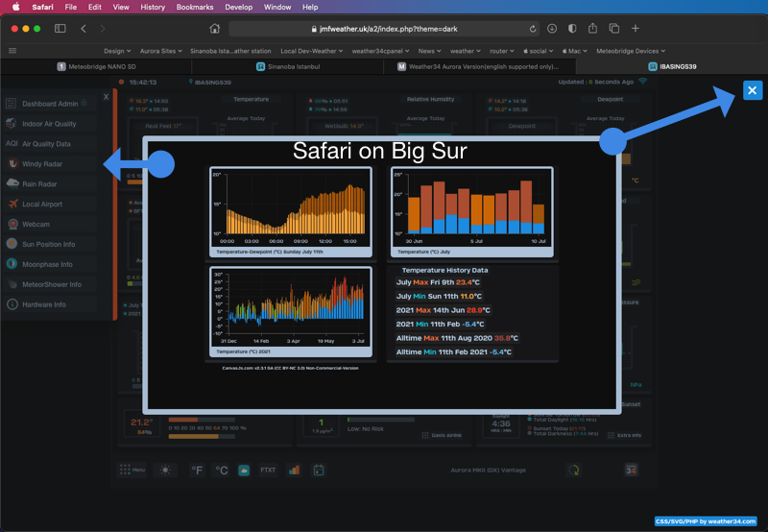768x532 pixels.
Task: Select the IBASINGS39 tab
Action: pos(671,66)
